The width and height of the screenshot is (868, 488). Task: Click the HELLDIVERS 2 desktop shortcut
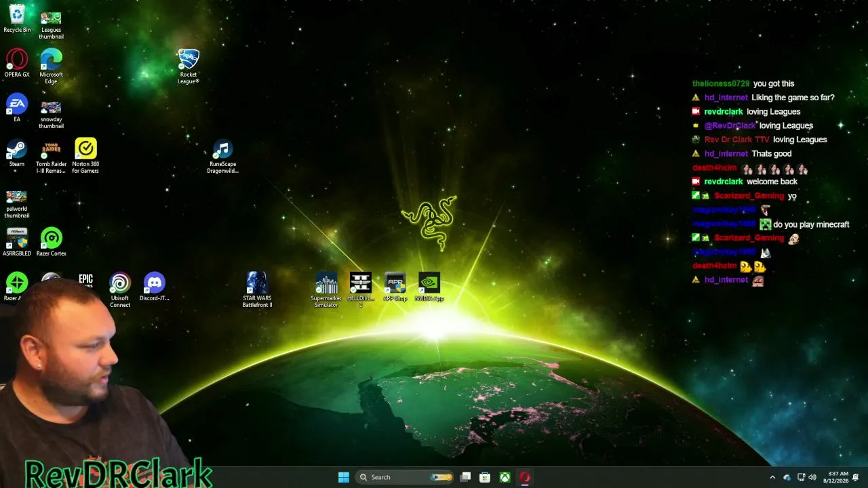coord(361,290)
